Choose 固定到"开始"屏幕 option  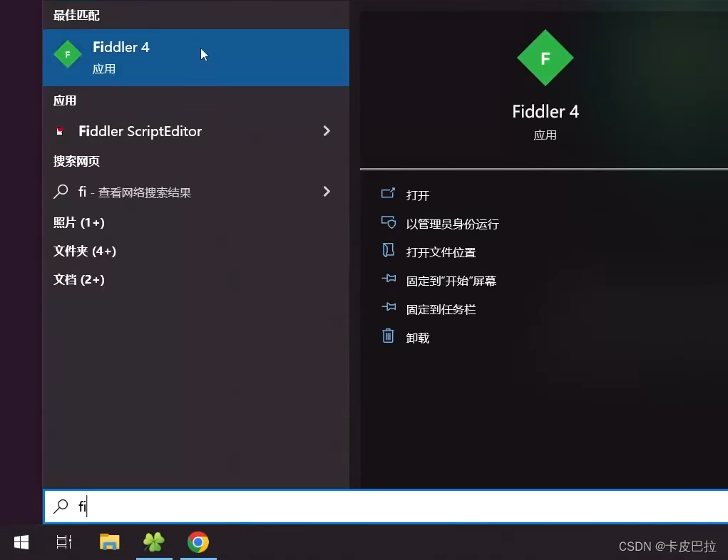(451, 281)
